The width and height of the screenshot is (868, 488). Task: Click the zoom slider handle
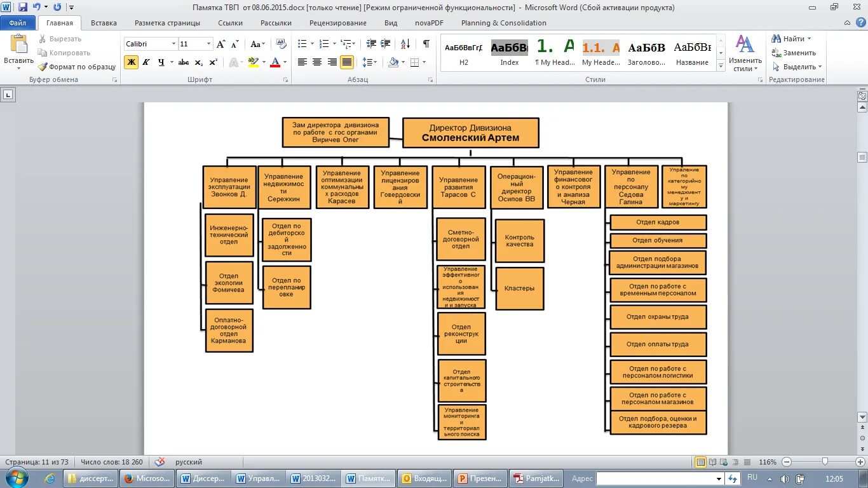pos(825,462)
